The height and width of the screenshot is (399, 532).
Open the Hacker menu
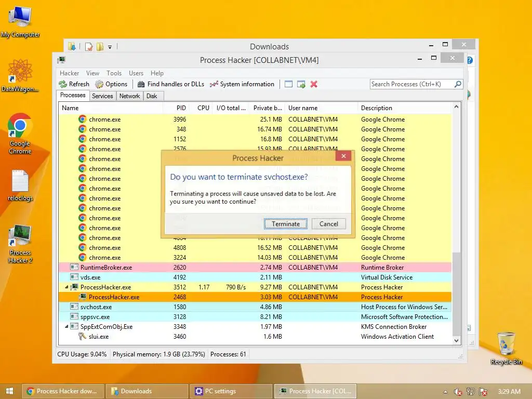coord(69,73)
